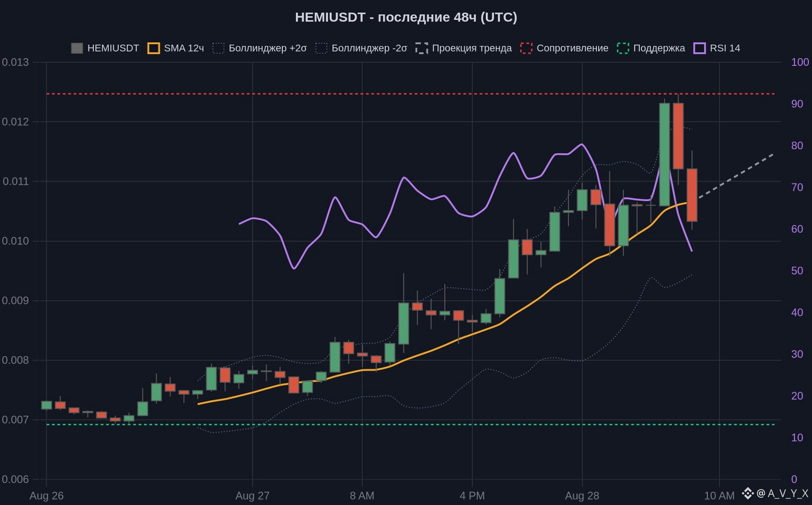
Task: Click the RSI axis label 100
Action: 800,62
